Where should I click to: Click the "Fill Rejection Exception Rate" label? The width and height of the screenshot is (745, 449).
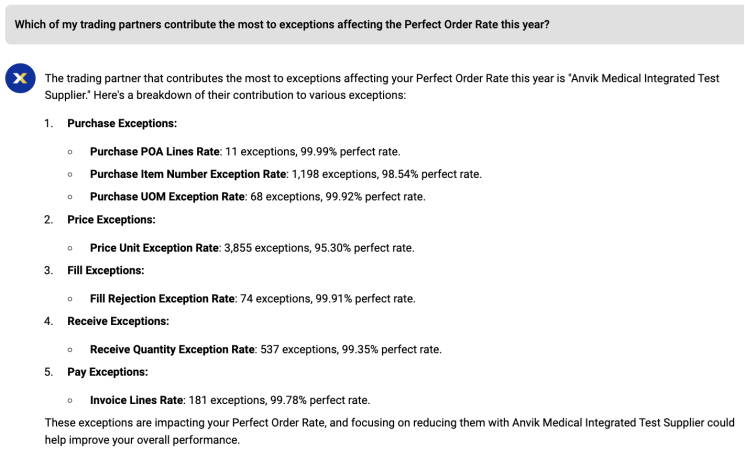pyautogui.click(x=162, y=298)
